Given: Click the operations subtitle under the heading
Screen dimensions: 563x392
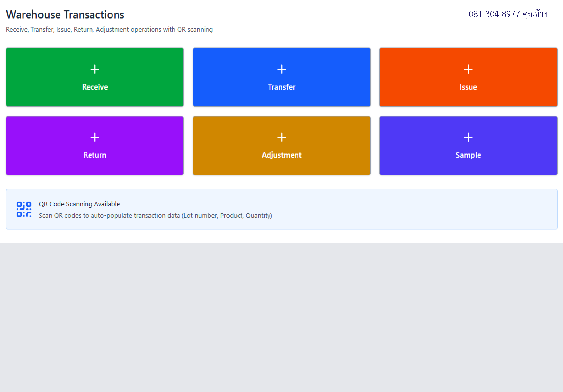Looking at the screenshot, I should pos(109,29).
